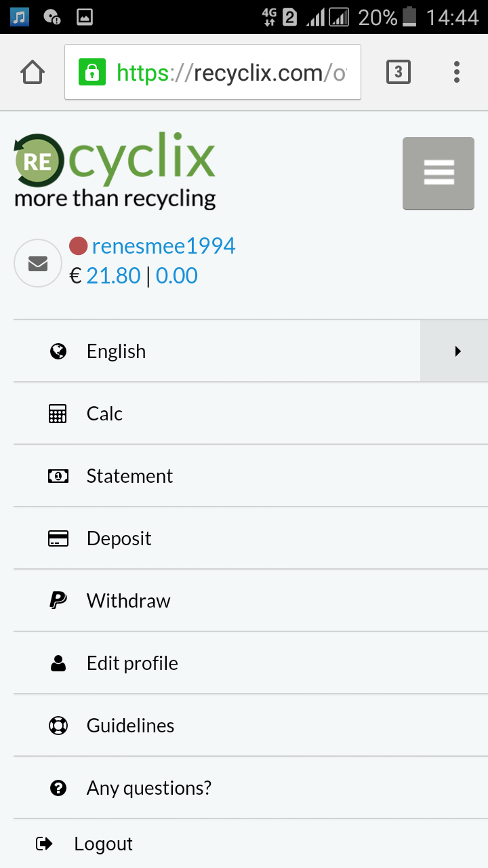Viewport: 488px width, 868px height.
Task: Open the browser three-dot overflow menu
Action: pyautogui.click(x=457, y=72)
